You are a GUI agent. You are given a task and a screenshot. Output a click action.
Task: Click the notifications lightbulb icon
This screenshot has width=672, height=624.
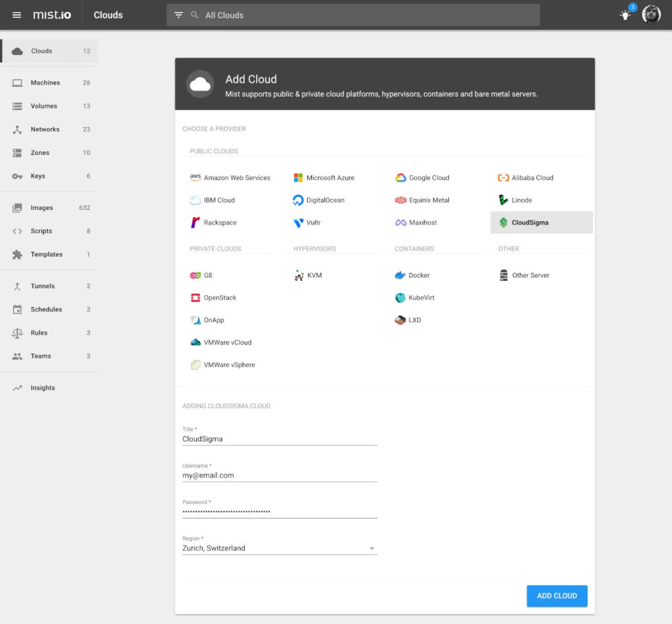[x=625, y=14]
